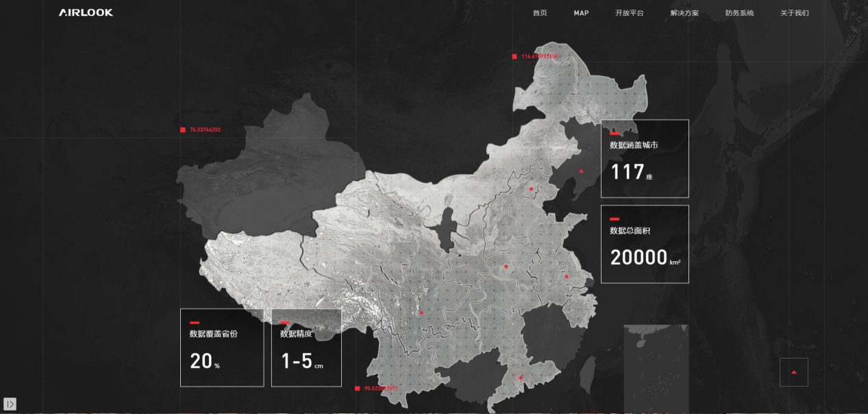Open the 首页 home menu item
This screenshot has height=414, width=868.
540,13
